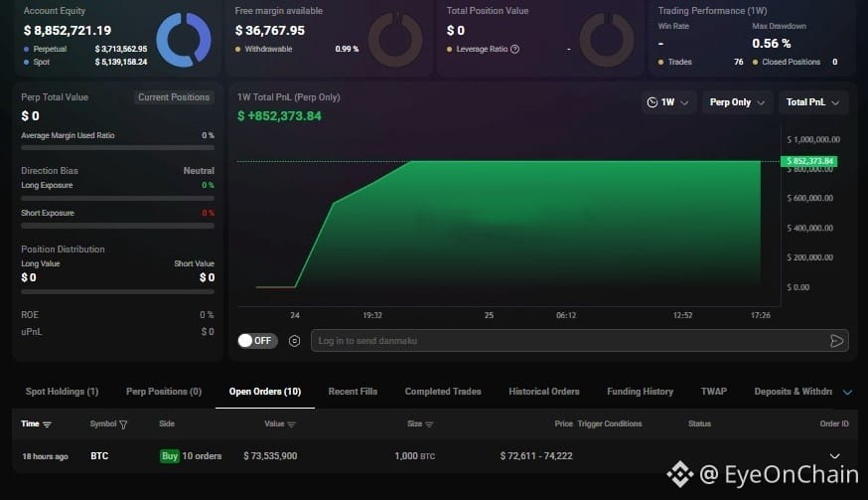Open the Deposits & Withdrawals tab
Viewport: 868px width, 500px height.
793,392
